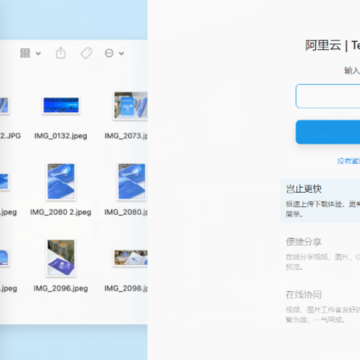This screenshot has width=360, height=360.
Task: Select the IMG_2098 image thumbnail
Action: click(131, 258)
